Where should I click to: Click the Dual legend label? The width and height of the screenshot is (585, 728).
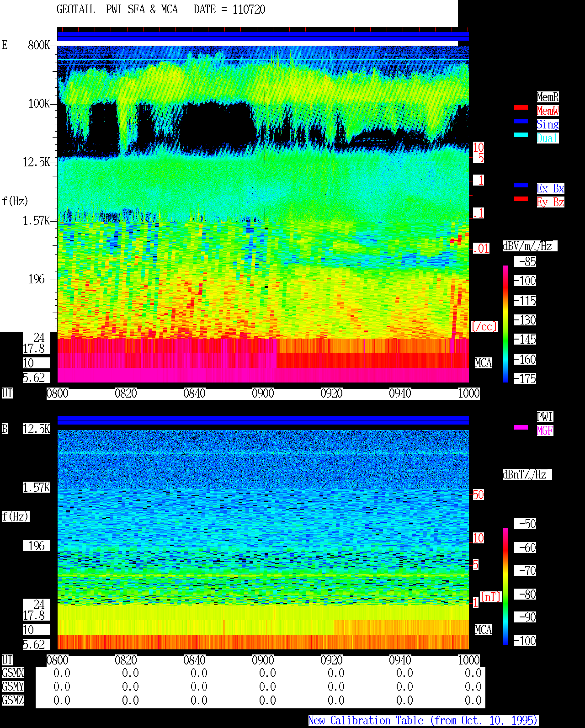[x=548, y=138]
